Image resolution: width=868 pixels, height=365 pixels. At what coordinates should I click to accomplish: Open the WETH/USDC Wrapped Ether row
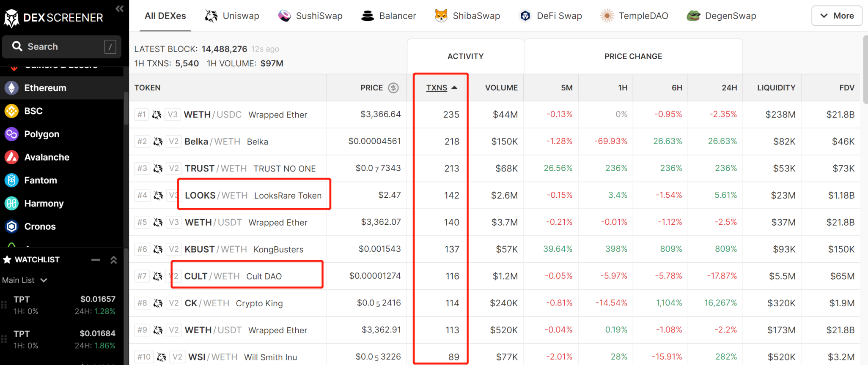[x=494, y=114]
